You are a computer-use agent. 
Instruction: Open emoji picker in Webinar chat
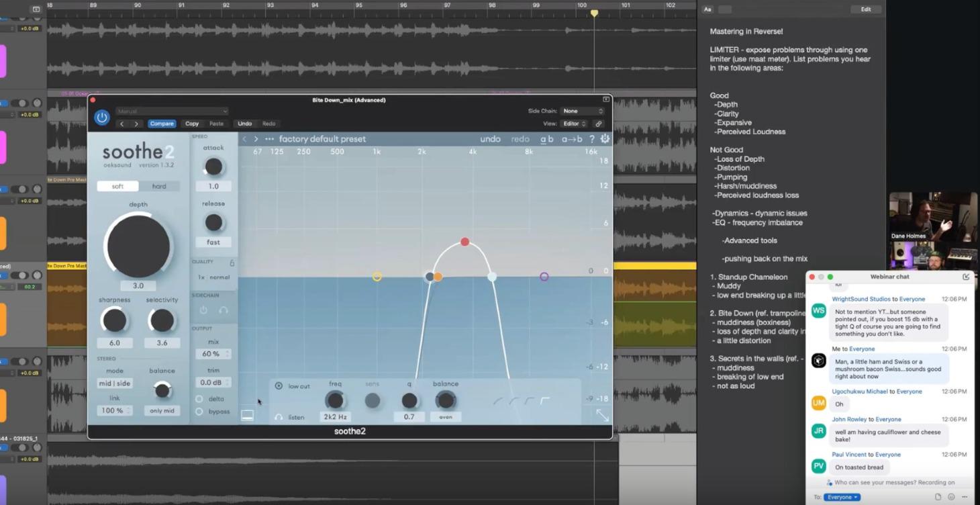tap(951, 497)
